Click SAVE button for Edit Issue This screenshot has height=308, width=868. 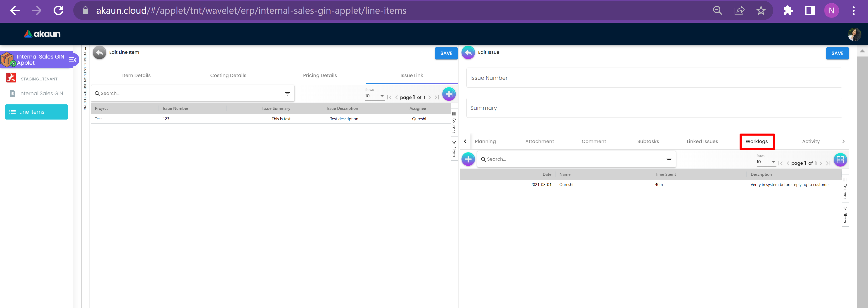point(837,53)
